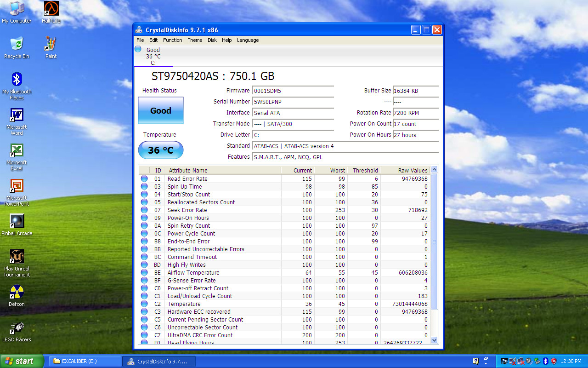The height and width of the screenshot is (368, 588).
Task: Select the Hardware ECC recovered row
Action: [x=284, y=312]
